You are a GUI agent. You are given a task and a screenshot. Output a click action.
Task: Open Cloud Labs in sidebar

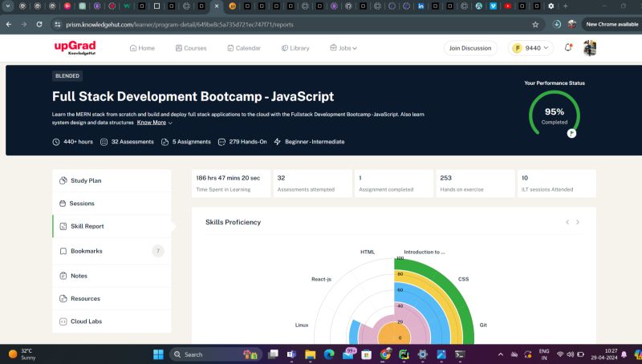tap(112, 322)
